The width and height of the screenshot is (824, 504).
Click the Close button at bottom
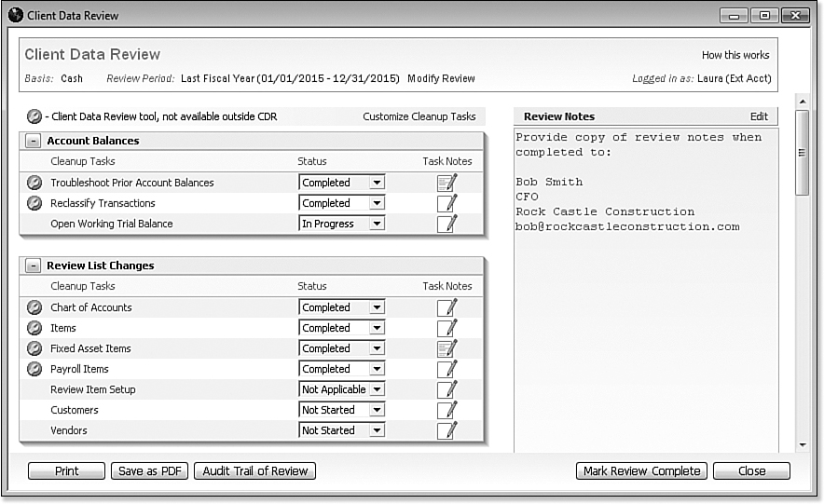[x=751, y=470]
